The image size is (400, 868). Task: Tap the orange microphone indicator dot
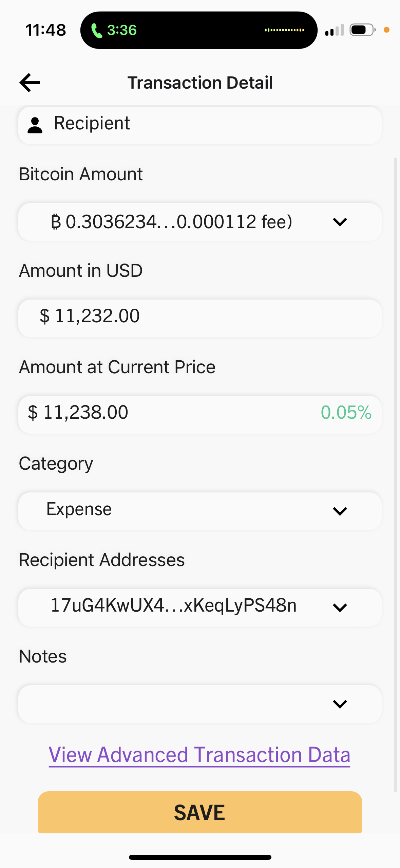click(x=386, y=30)
